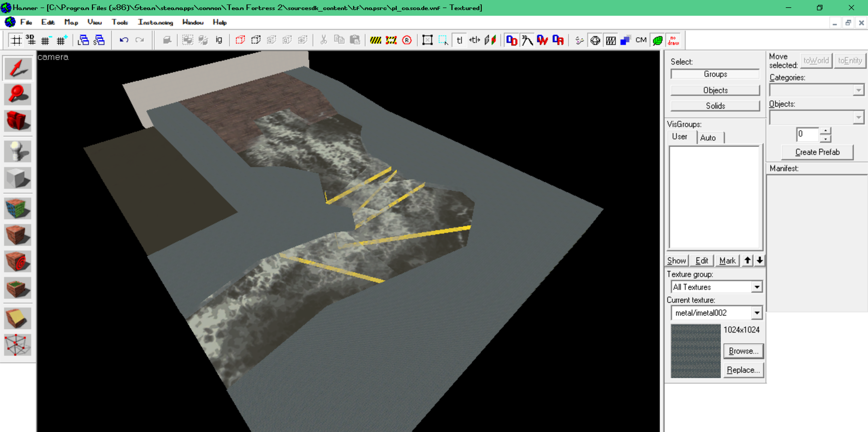The width and height of the screenshot is (868, 432).
Task: Select the Entity tool lightbulb icon
Action: tap(18, 151)
